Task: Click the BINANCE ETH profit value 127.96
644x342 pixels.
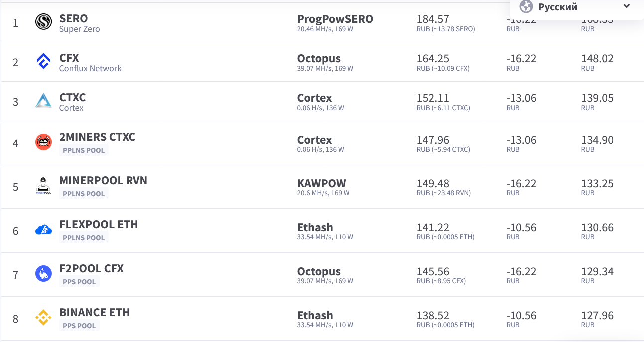Action: pos(597,316)
